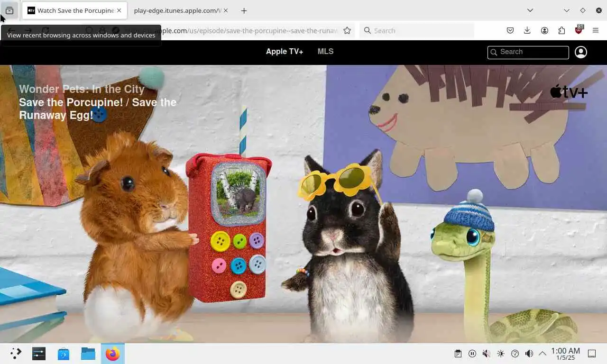Open the speaker volume tray icon
Image resolution: width=607 pixels, height=364 pixels.
pos(529,354)
